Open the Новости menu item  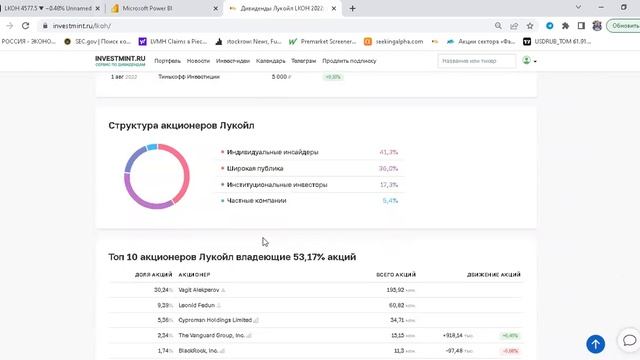198,61
